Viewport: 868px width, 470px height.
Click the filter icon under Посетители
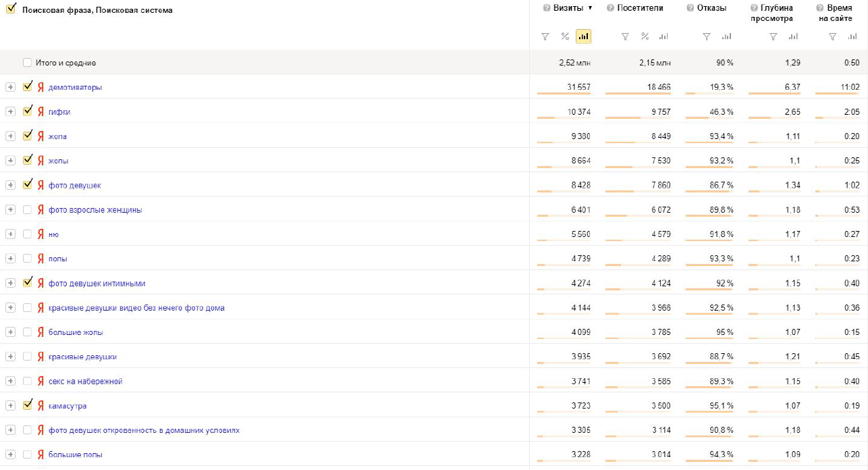click(x=625, y=36)
